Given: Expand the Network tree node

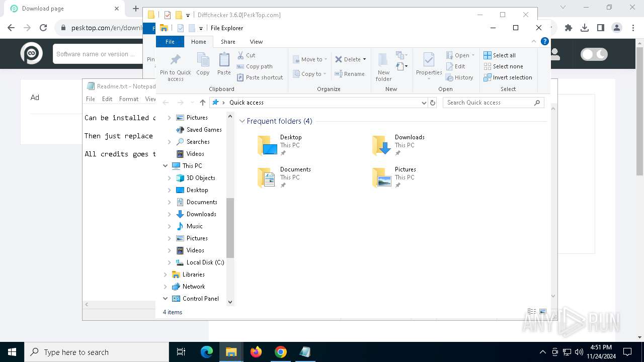Looking at the screenshot, I should 165,287.
